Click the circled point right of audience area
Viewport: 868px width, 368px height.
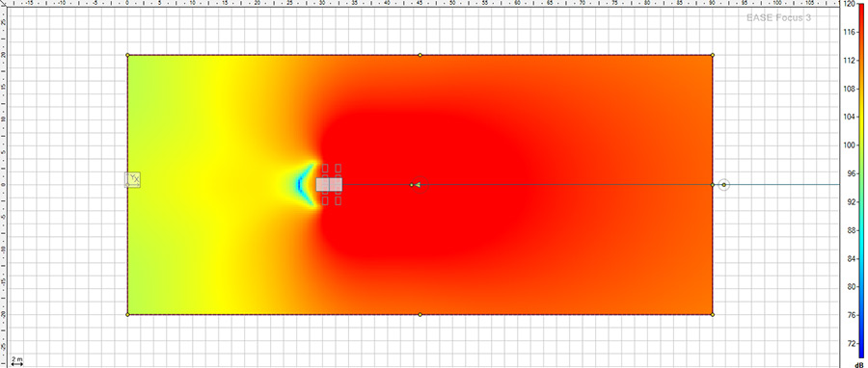723,185
